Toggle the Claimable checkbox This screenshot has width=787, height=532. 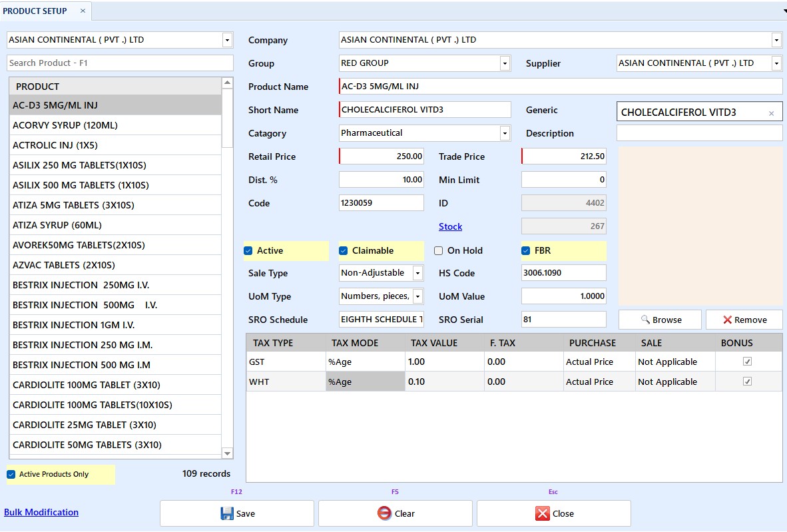[344, 250]
